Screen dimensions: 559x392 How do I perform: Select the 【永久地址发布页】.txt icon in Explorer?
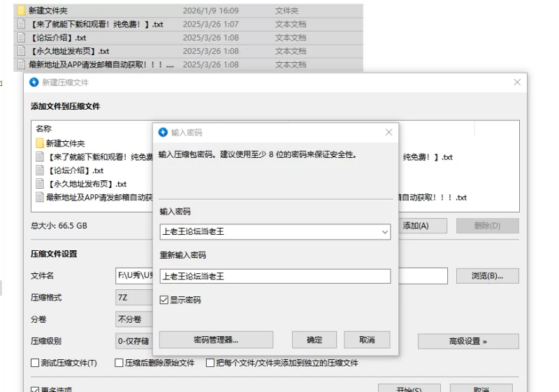pyautogui.click(x=22, y=51)
